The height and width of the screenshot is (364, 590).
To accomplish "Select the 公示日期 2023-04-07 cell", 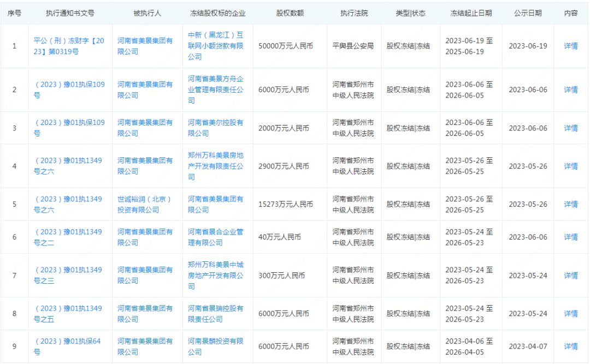I will [x=528, y=347].
